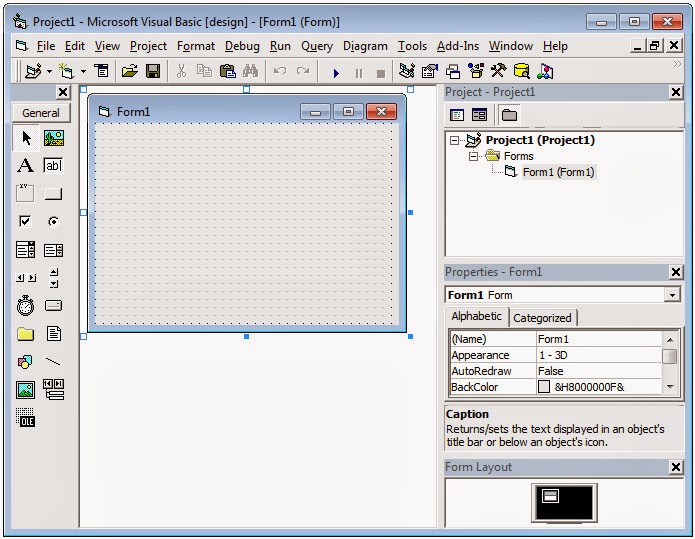Select the vertical scrollbar control tool
695x539 pixels.
[x=54, y=278]
